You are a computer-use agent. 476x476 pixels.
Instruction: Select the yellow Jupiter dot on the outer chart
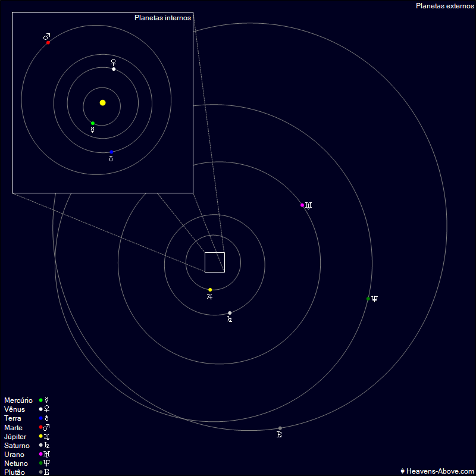point(210,290)
